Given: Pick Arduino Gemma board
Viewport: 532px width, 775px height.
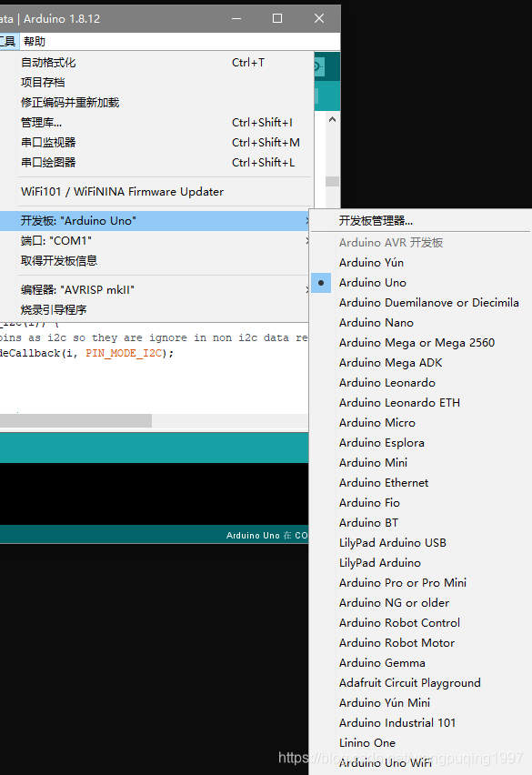Looking at the screenshot, I should 421,663.
